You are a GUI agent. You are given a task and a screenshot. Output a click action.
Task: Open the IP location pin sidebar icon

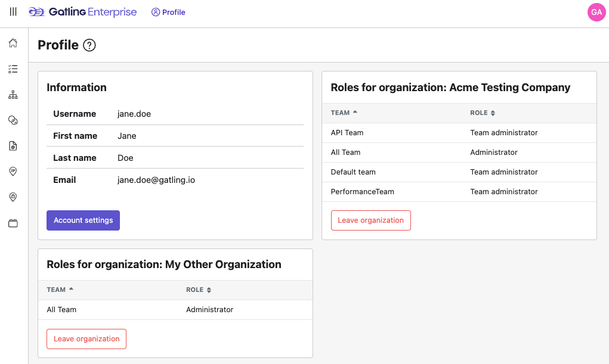pyautogui.click(x=13, y=172)
